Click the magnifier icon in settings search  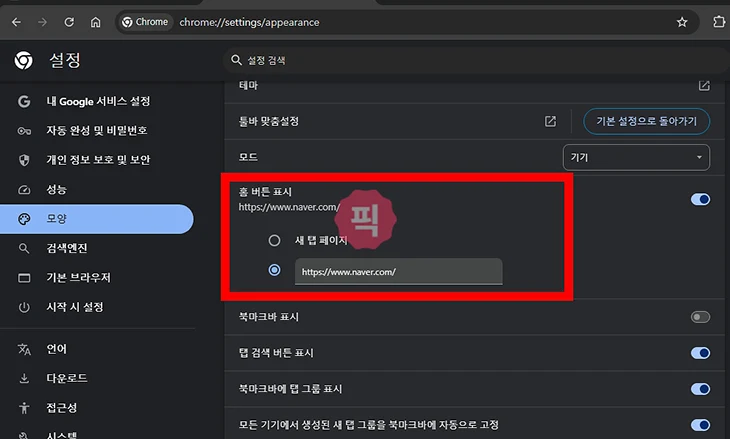[x=237, y=60]
